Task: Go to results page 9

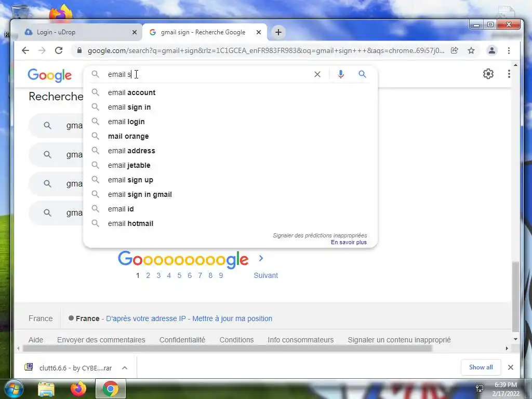Action: tap(221, 275)
